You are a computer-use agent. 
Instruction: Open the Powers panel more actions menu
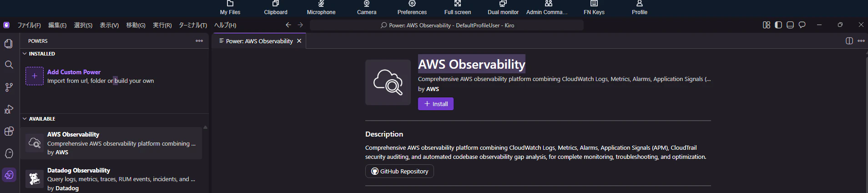click(x=199, y=41)
